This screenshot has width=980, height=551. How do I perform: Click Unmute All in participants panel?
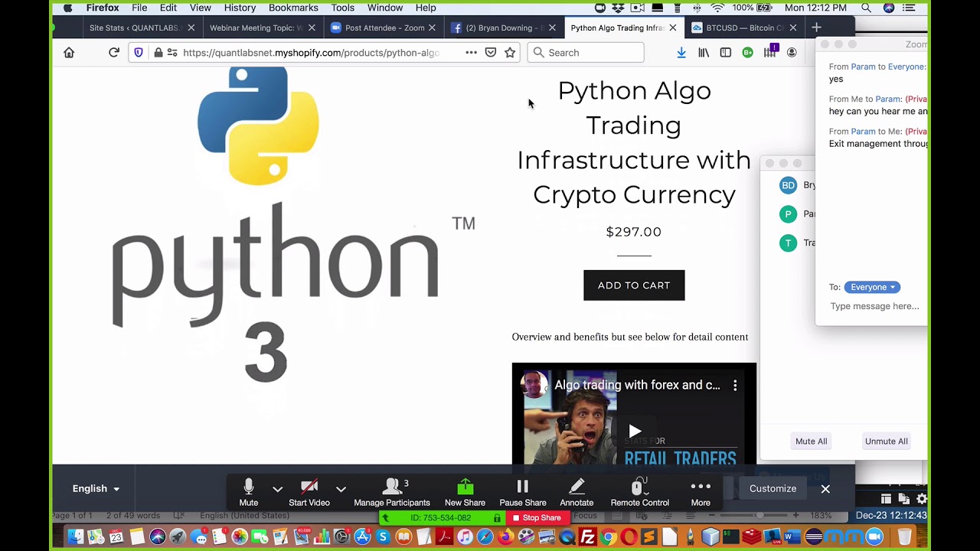pyautogui.click(x=887, y=441)
